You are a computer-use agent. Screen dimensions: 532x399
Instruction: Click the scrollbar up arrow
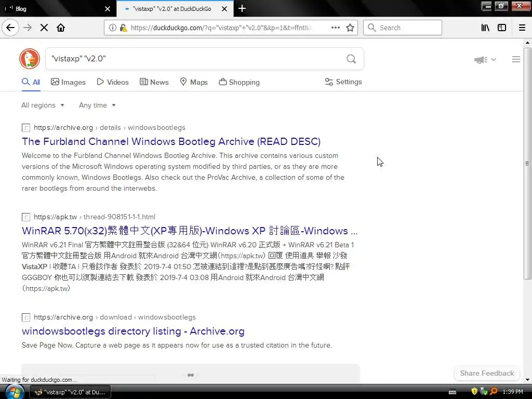[x=527, y=43]
